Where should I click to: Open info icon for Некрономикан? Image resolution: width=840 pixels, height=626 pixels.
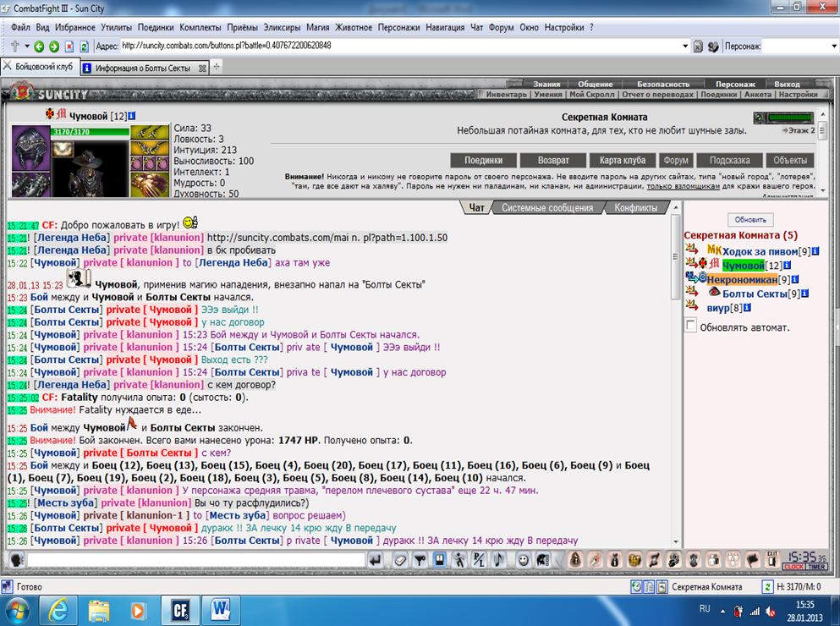795,279
